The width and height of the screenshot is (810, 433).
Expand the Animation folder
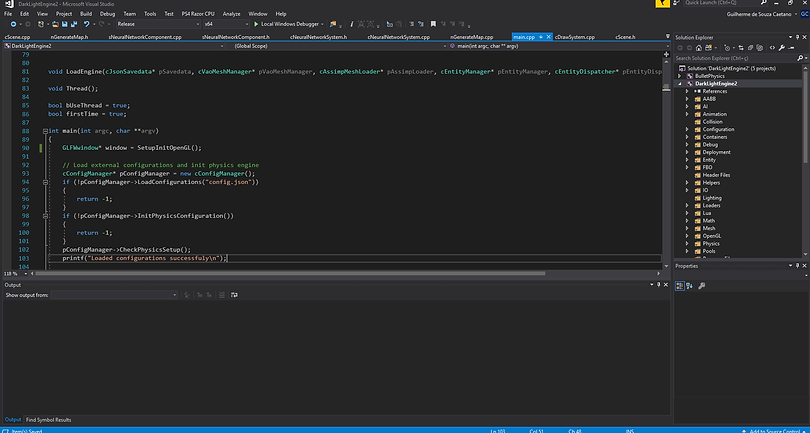coord(688,114)
